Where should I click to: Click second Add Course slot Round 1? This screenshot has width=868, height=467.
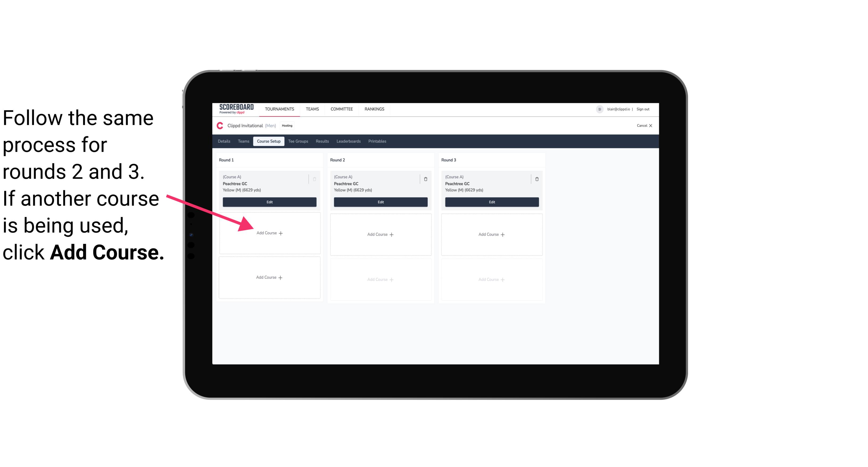268,277
